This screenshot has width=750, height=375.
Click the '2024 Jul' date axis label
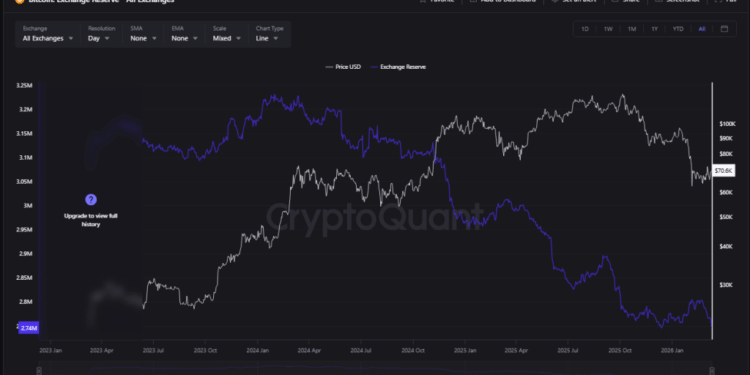[x=362, y=351]
